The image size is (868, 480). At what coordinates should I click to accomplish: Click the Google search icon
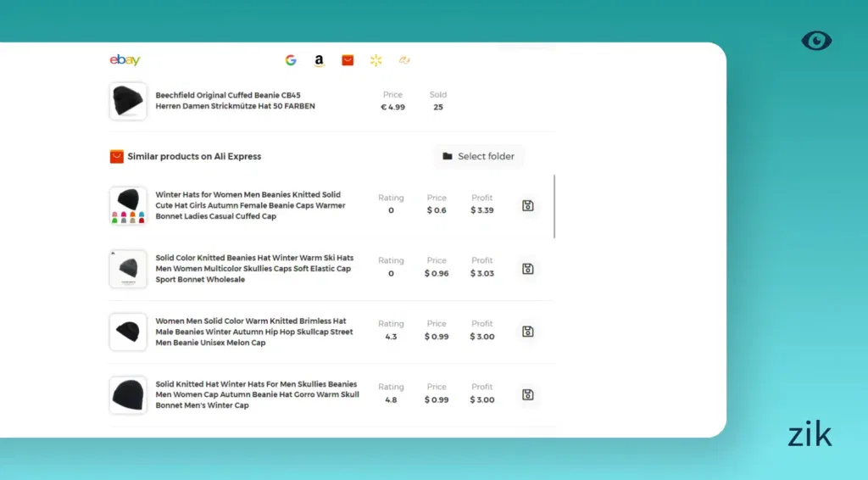[291, 60]
